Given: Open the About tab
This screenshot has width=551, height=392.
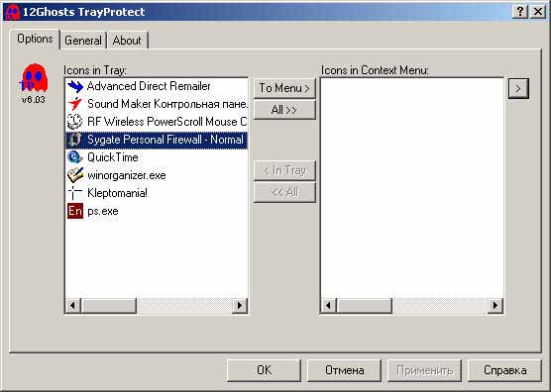Looking at the screenshot, I should pos(127,41).
